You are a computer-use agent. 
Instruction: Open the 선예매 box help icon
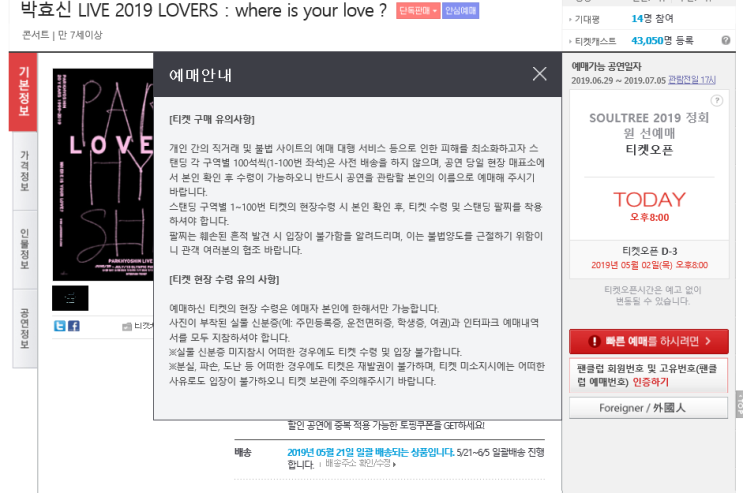716,100
